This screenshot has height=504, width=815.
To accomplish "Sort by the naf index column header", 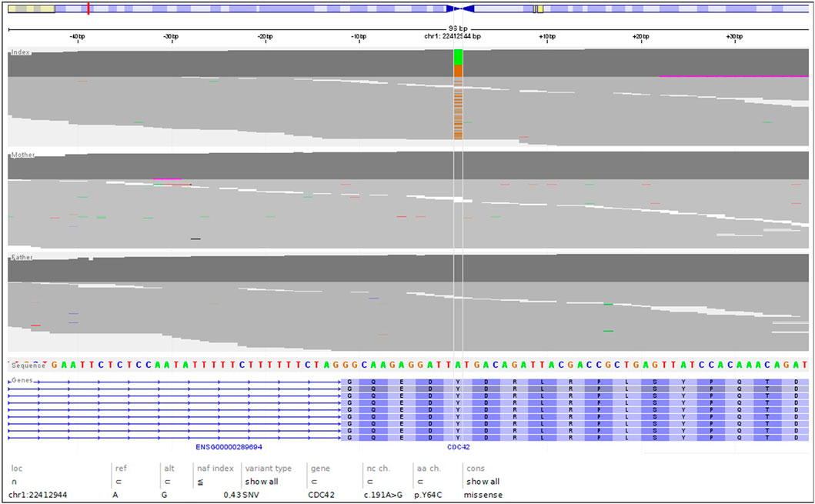I will [x=215, y=468].
